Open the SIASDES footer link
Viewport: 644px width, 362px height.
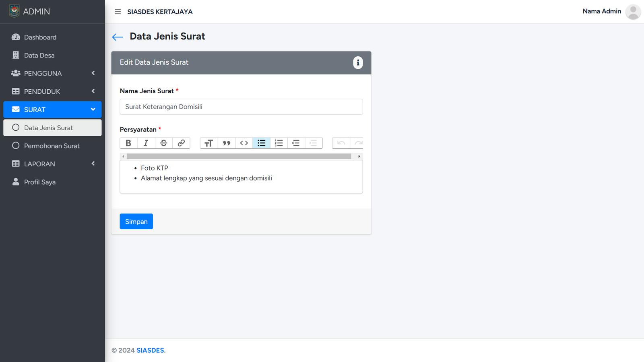[150, 350]
